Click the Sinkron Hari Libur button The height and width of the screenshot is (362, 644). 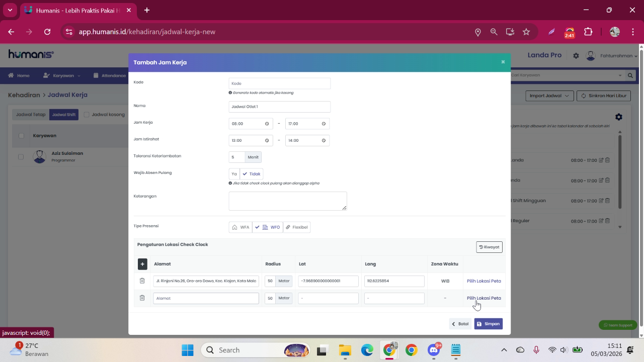604,96
